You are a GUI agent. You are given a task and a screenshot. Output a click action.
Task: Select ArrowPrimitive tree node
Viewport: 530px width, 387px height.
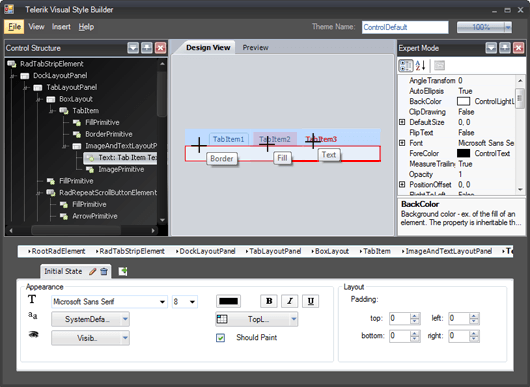tap(95, 216)
